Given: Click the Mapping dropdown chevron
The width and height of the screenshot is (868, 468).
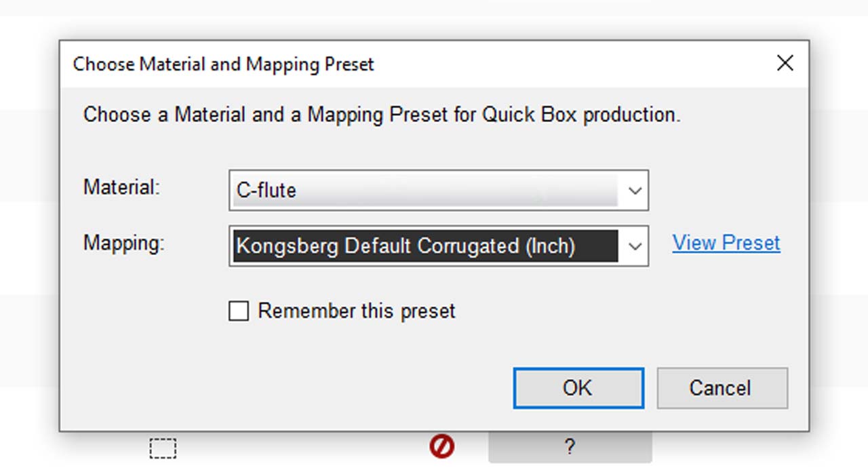Looking at the screenshot, I should [x=635, y=246].
